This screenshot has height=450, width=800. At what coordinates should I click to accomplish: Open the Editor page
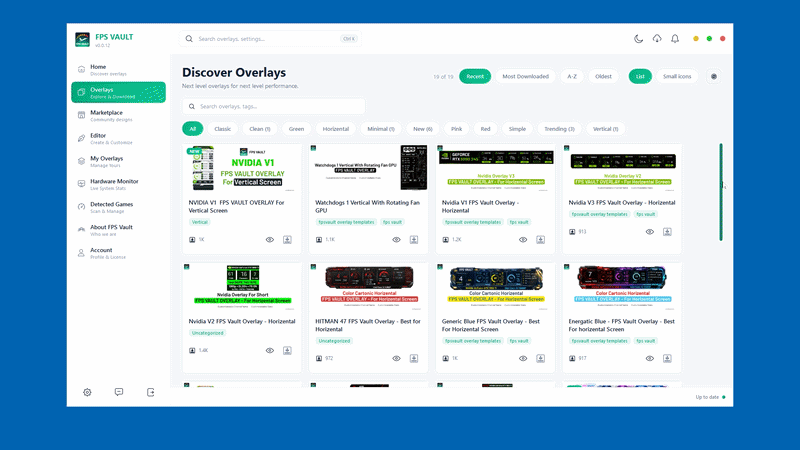118,139
